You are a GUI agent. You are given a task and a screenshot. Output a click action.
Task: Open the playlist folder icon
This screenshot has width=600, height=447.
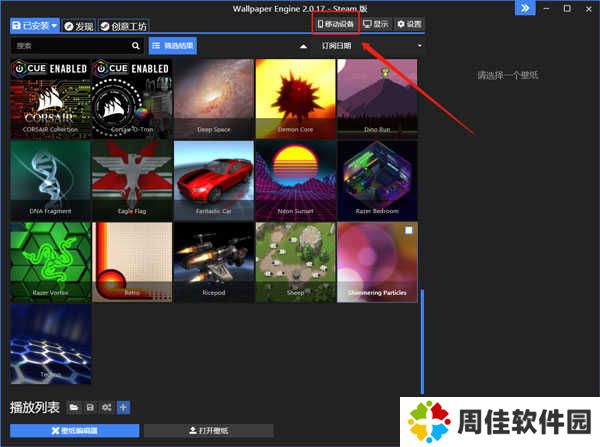pyautogui.click(x=74, y=407)
